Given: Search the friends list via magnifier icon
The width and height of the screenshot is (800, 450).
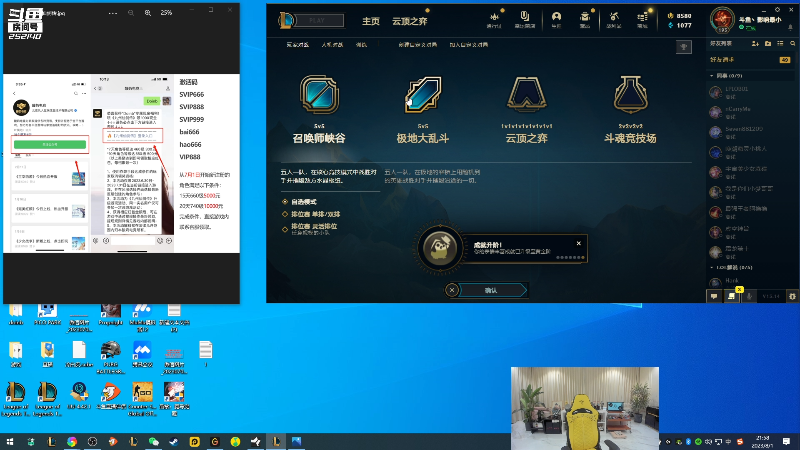Looking at the screenshot, I should [x=792, y=44].
